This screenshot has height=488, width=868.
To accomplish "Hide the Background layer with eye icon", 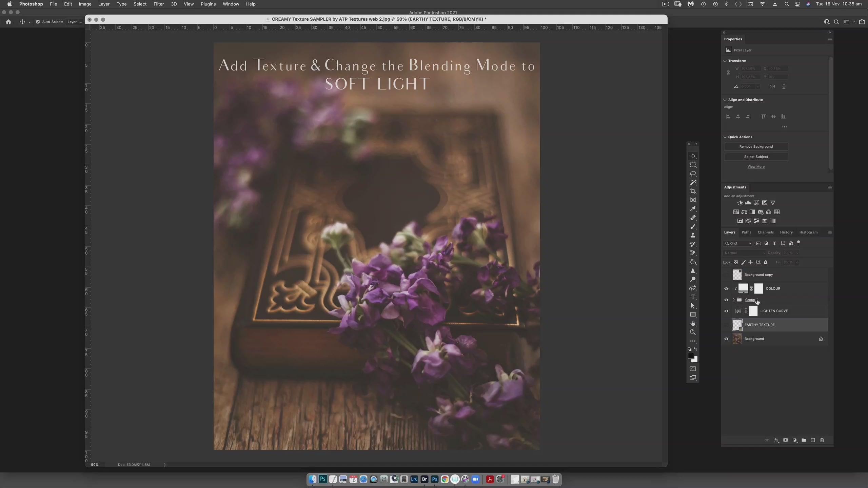I will (726, 339).
